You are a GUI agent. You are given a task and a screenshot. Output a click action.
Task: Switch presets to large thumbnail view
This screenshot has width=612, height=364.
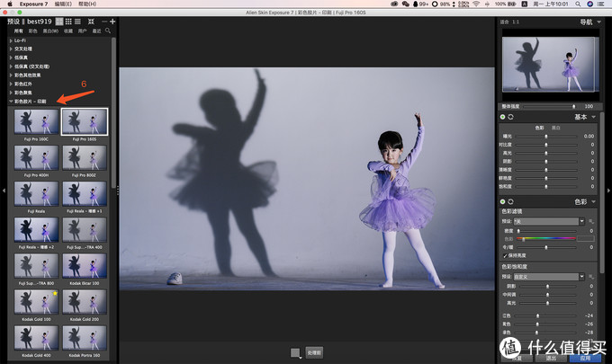pyautogui.click(x=58, y=20)
